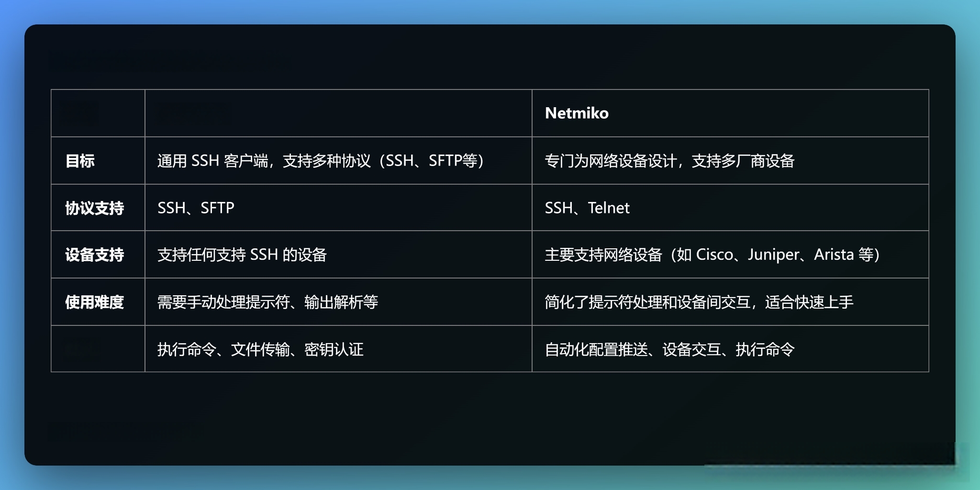Click the 执行命令、文件传输、密钥认证 cell
The height and width of the screenshot is (490, 980).
260,349
